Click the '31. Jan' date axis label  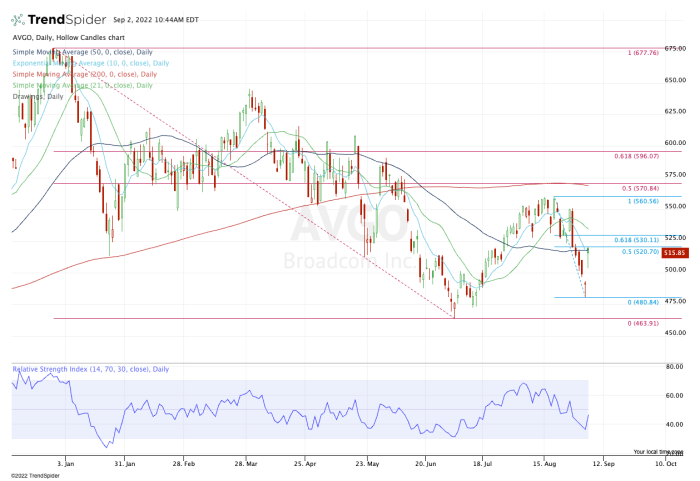[125, 464]
